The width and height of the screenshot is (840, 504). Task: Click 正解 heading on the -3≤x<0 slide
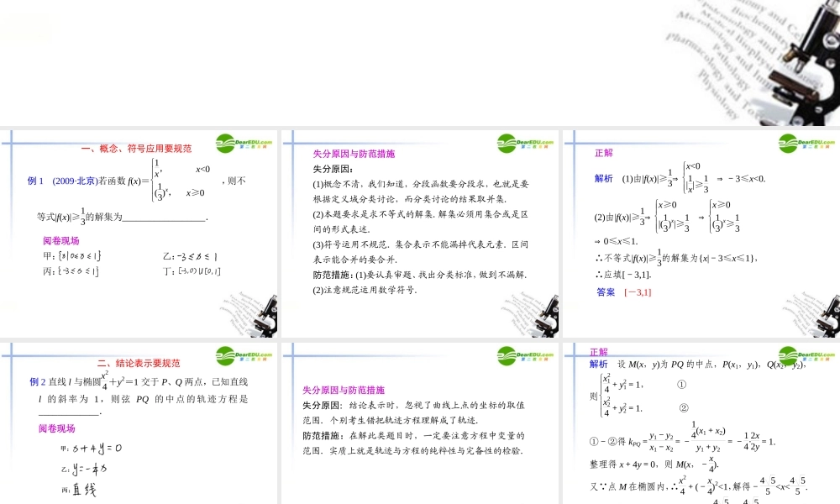tap(604, 153)
